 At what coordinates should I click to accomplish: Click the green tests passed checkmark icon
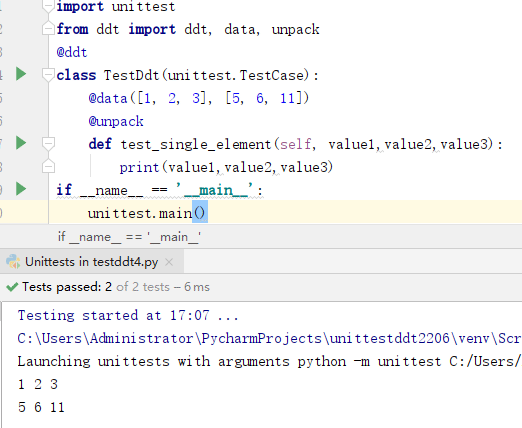pos(12,287)
